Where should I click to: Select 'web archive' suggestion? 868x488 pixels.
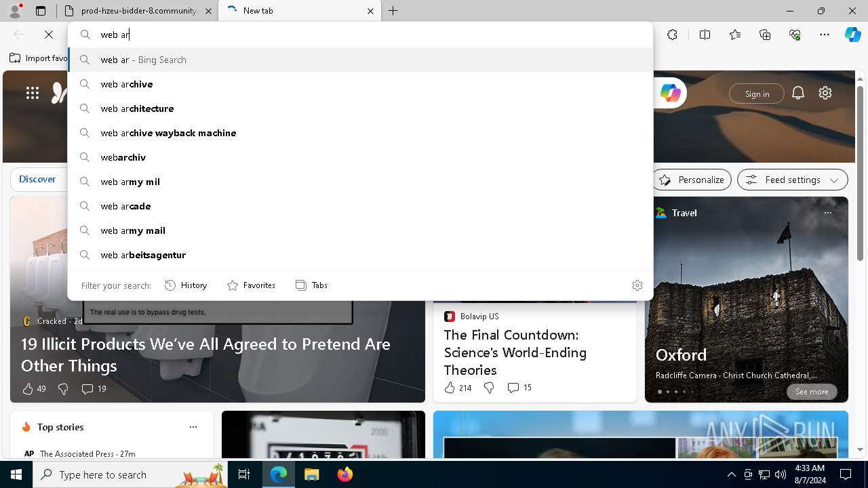click(x=360, y=84)
